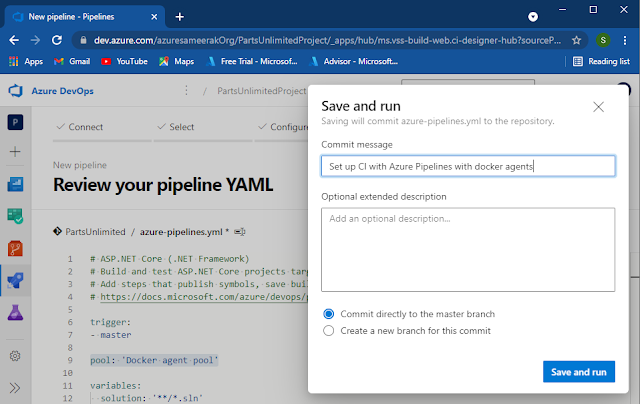The width and height of the screenshot is (640, 404).
Task: Click the Azure DevOps logo
Action: [x=15, y=91]
